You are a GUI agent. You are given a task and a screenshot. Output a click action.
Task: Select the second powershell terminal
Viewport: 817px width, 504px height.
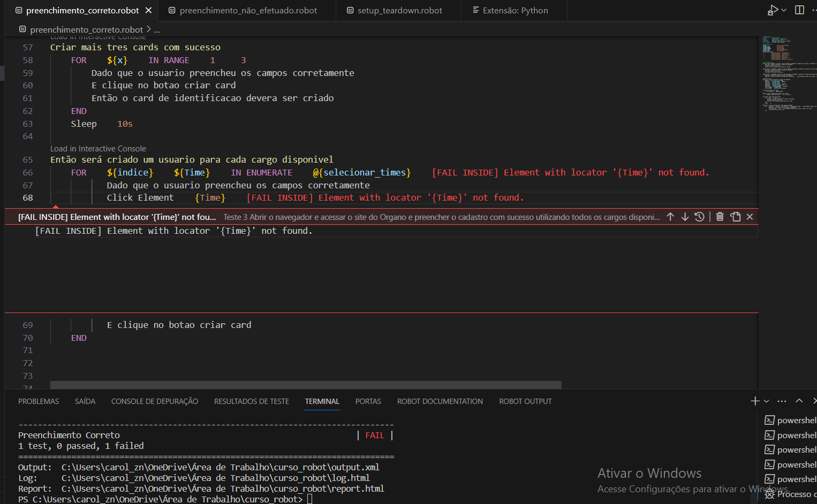point(790,435)
